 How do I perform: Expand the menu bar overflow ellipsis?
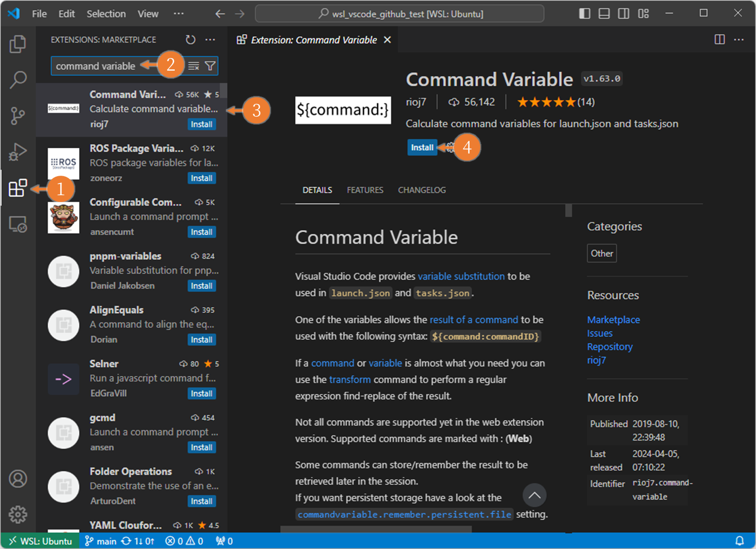(x=179, y=14)
